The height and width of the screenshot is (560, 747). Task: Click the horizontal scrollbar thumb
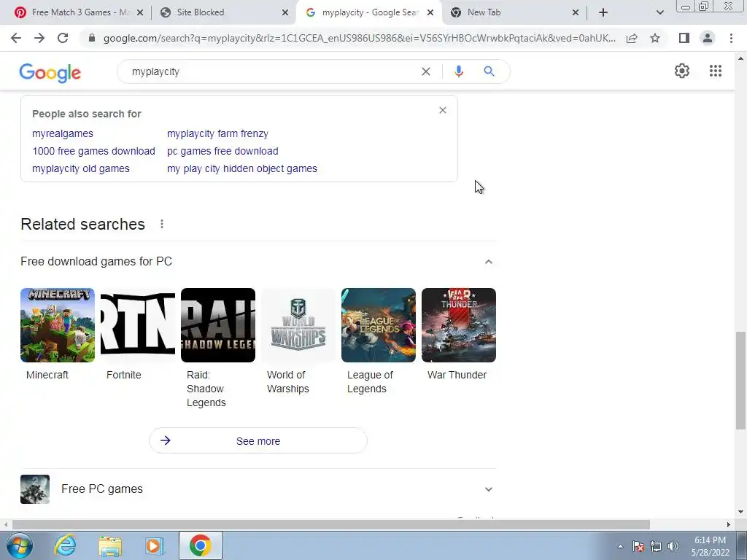330,524
